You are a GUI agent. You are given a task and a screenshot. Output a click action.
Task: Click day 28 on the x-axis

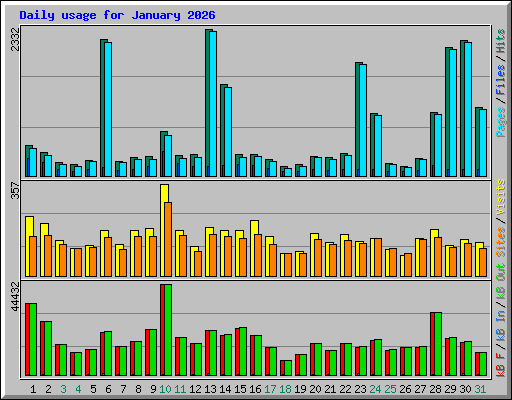[x=435, y=389]
